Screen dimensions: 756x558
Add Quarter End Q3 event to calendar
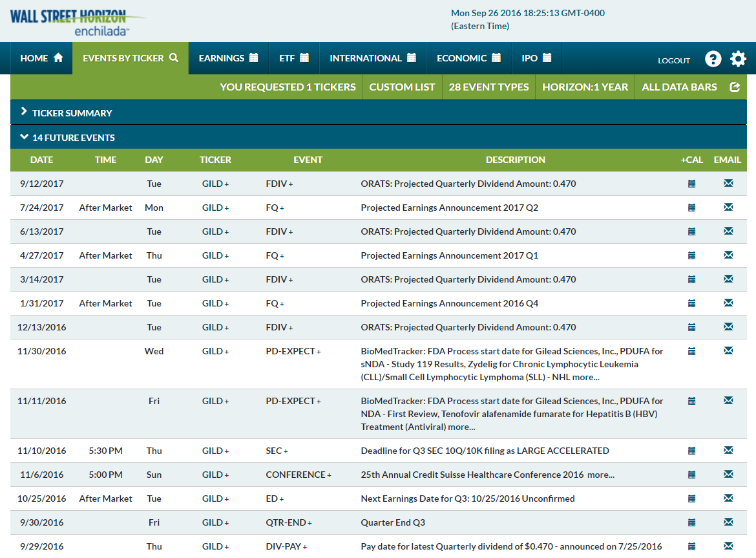691,522
